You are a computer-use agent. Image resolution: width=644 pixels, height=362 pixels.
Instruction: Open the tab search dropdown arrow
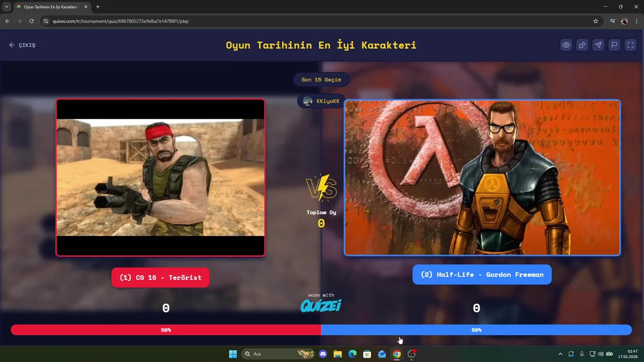pos(7,7)
